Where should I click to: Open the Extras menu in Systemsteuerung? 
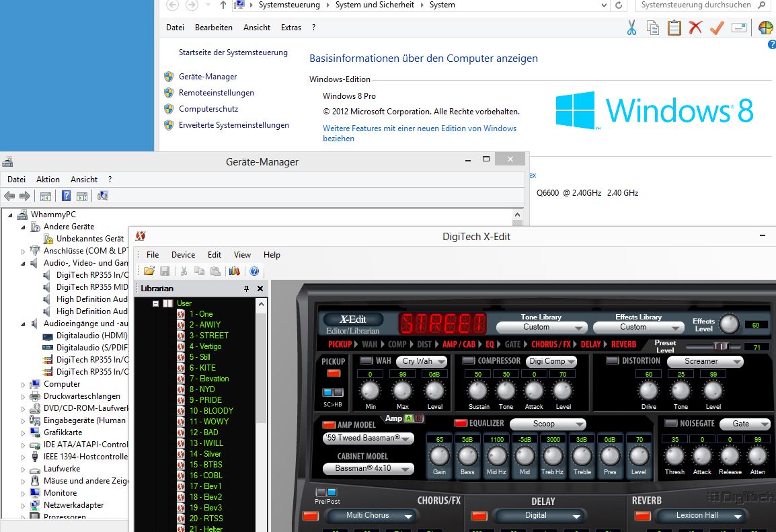(x=291, y=28)
